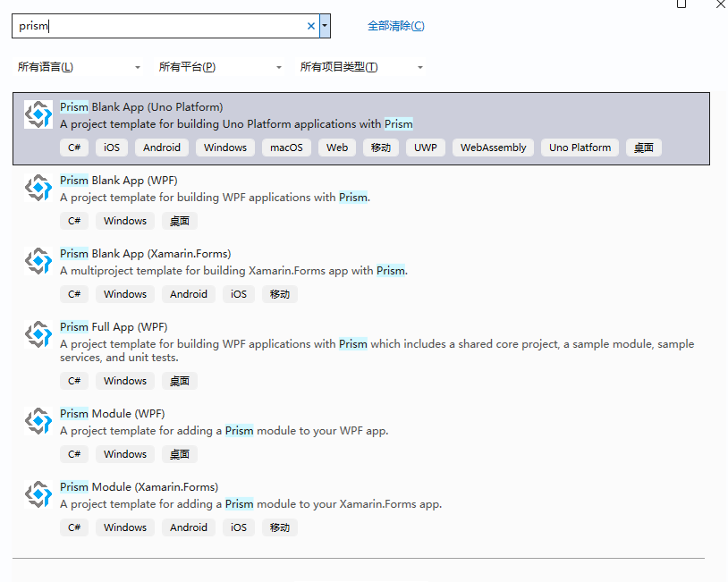728x582 pixels.
Task: Click the Windows tag on Uno Platform template
Action: click(225, 148)
